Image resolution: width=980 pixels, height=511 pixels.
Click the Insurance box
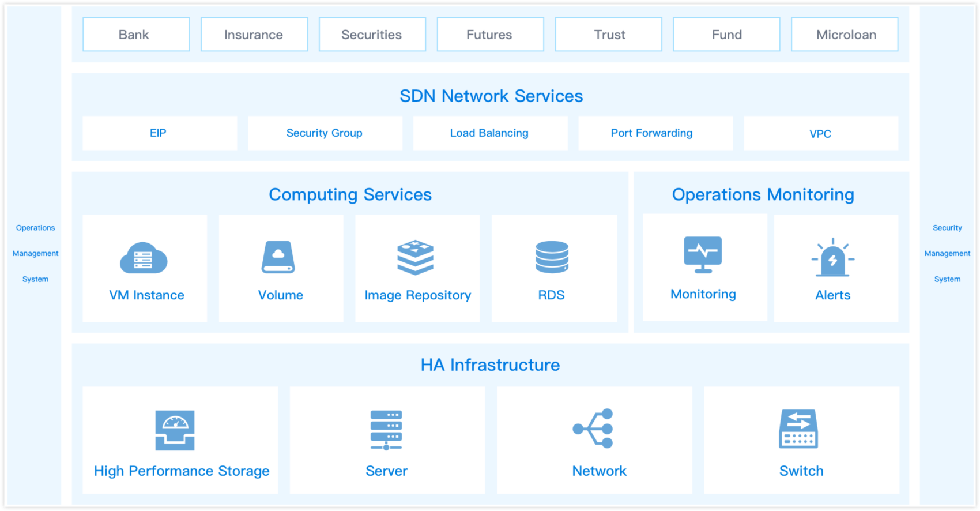(x=254, y=35)
